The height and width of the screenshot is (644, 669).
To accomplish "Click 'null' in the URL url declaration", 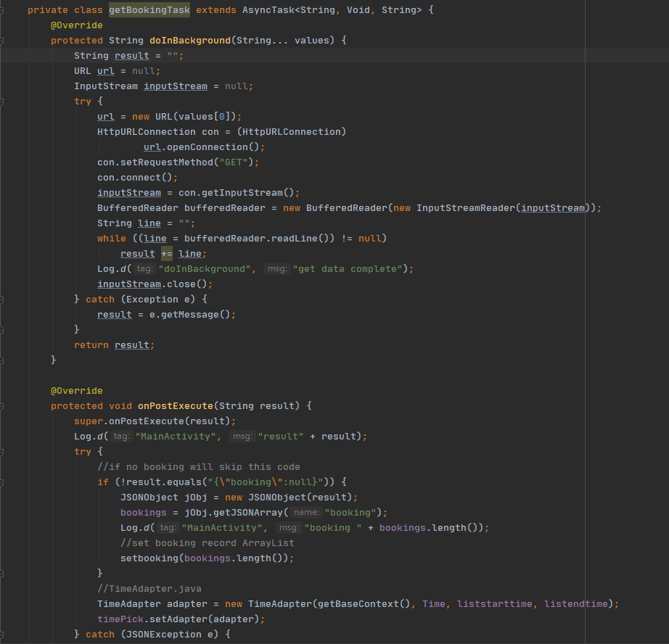I will pyautogui.click(x=144, y=71).
